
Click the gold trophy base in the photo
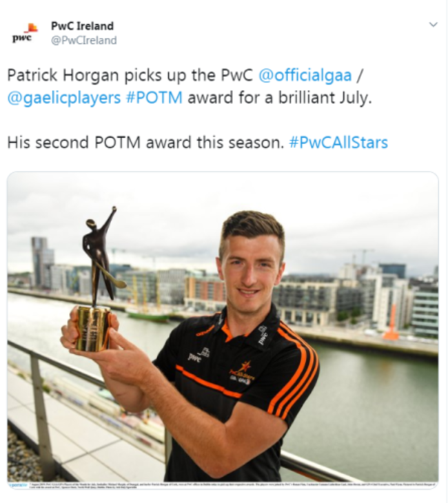pyautogui.click(x=93, y=328)
